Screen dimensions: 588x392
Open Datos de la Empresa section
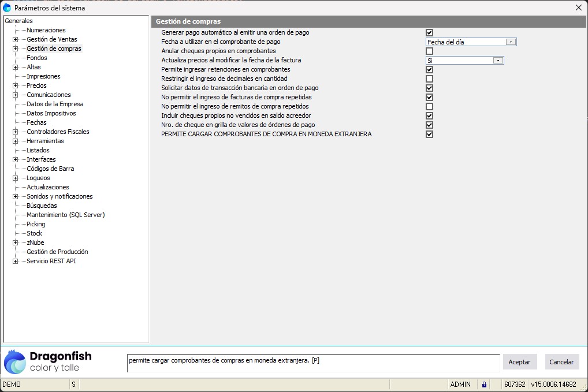(x=55, y=104)
